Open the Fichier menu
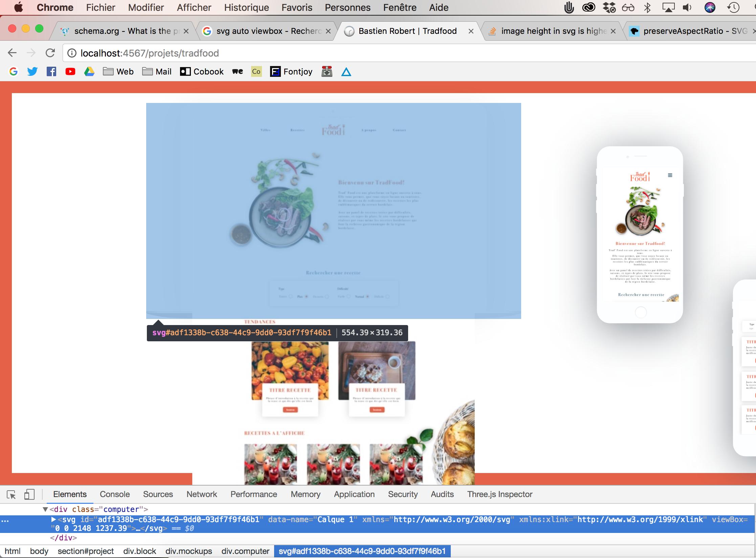 point(101,7)
